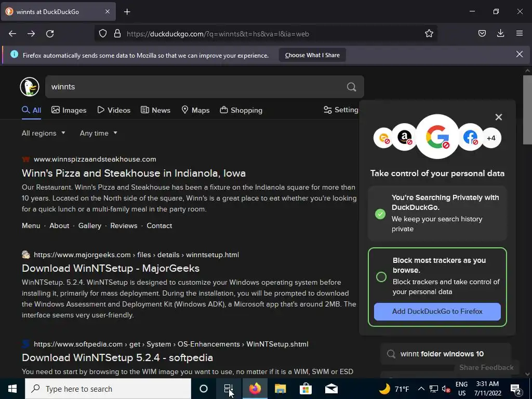532x399 pixels.
Task: Open the Contact sitelink
Action: click(159, 225)
